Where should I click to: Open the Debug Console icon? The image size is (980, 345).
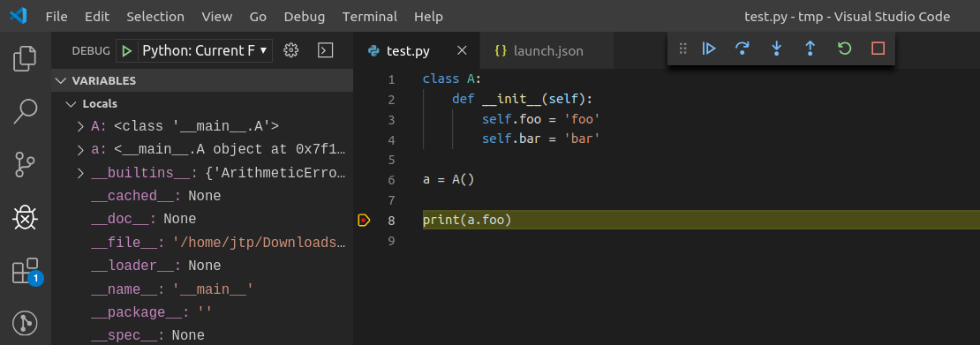(325, 50)
